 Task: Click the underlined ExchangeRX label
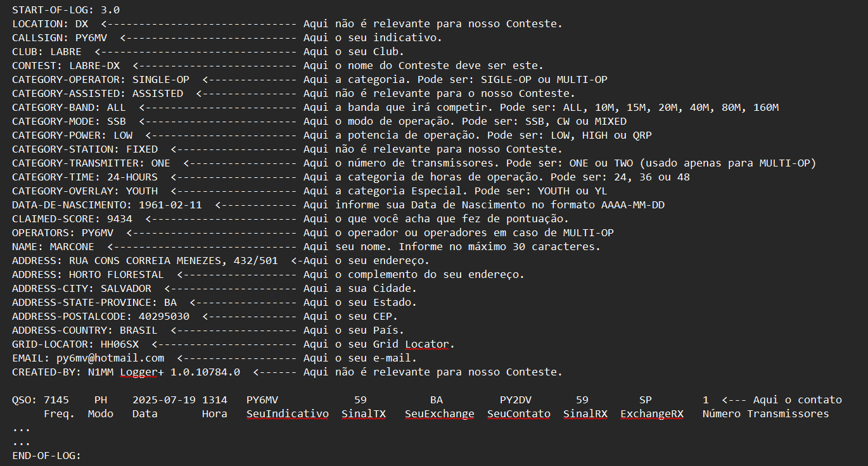pos(651,414)
